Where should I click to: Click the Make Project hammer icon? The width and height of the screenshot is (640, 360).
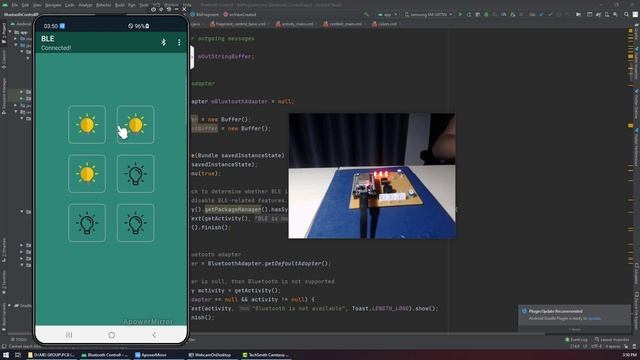(366, 14)
